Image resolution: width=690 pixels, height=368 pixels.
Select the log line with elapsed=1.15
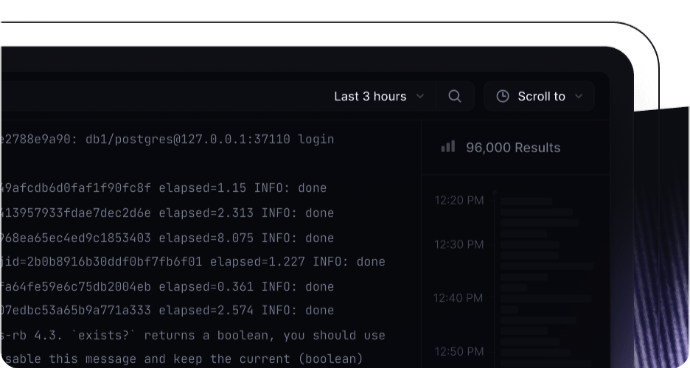point(163,188)
